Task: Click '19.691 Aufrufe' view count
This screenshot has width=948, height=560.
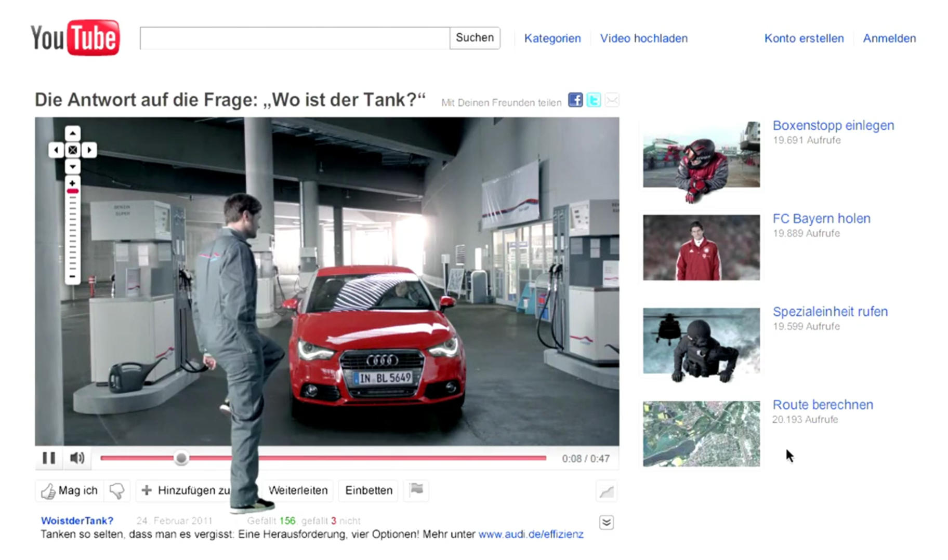Action: [807, 140]
